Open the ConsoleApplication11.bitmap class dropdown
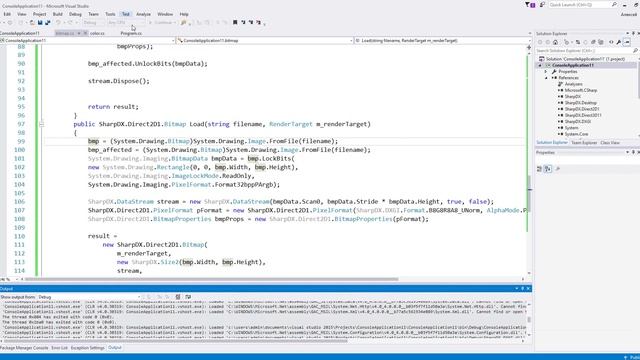 coord(265,40)
